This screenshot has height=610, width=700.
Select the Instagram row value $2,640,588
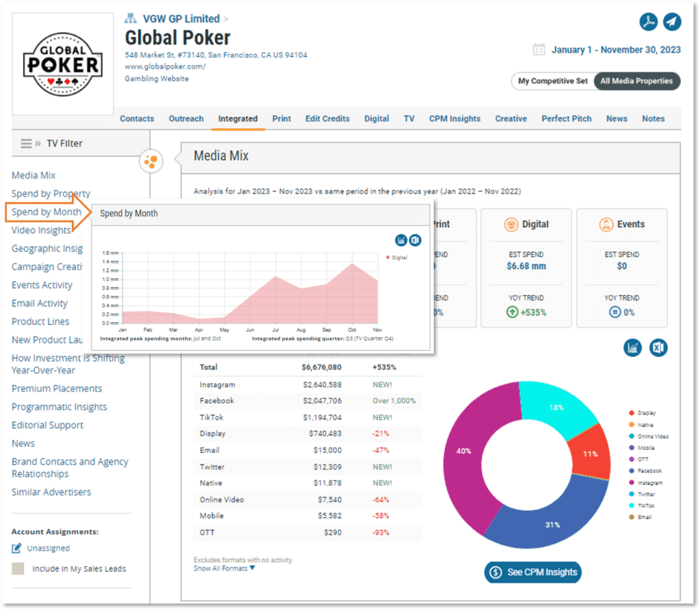[x=322, y=384]
